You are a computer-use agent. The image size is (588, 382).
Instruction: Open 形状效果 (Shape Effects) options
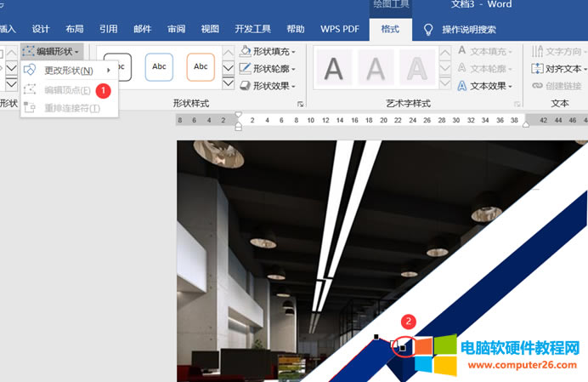click(x=268, y=86)
